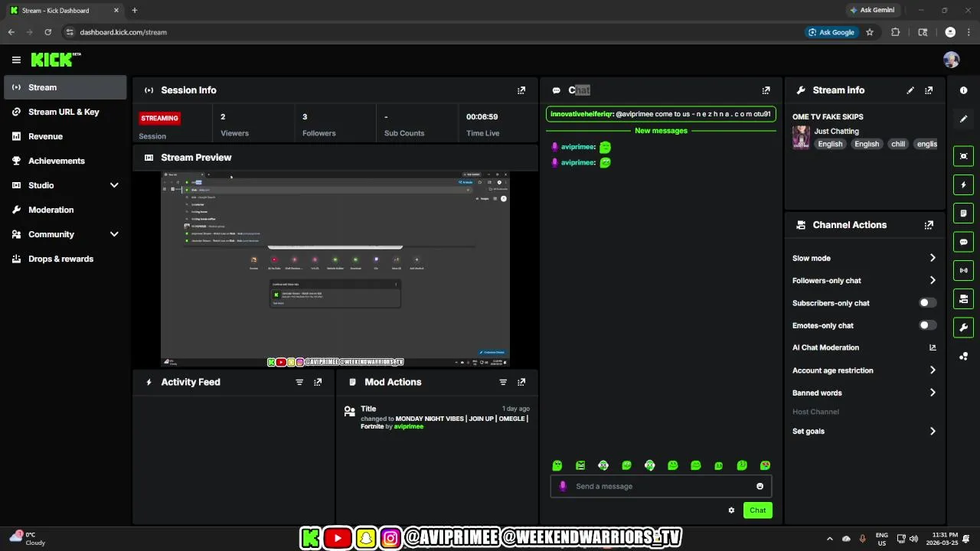
Task: Select Stream in the sidebar
Action: tap(65, 87)
